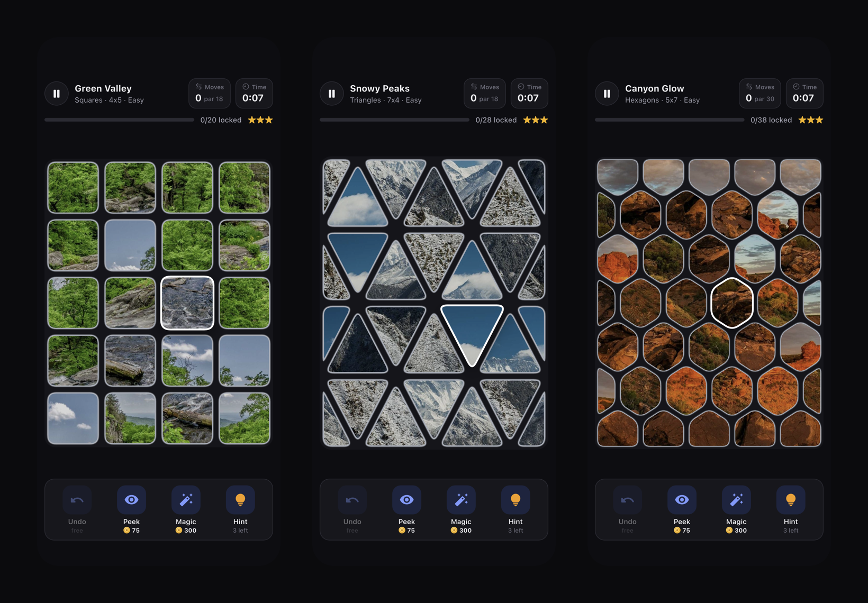
Task: Click the '0/20 locked' label
Action: click(221, 120)
